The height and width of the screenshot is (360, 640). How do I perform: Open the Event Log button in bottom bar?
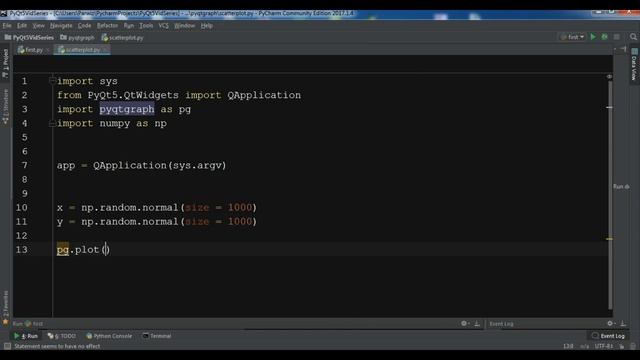click(608, 336)
